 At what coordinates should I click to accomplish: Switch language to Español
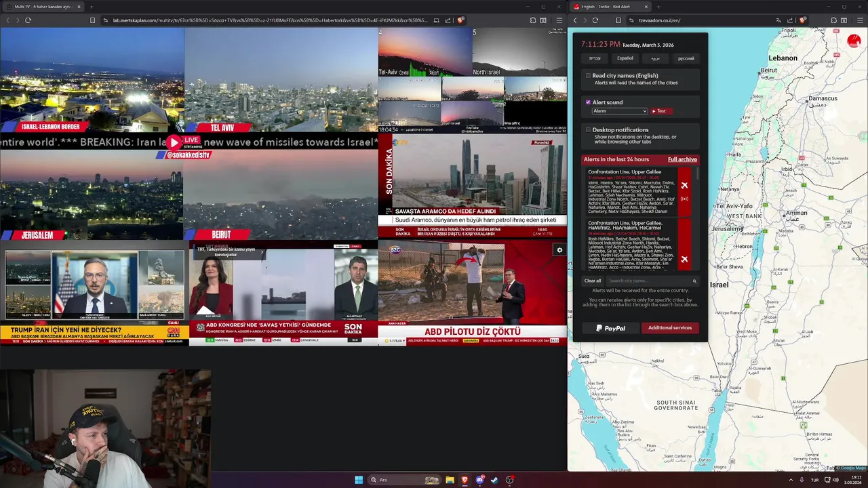(625, 58)
